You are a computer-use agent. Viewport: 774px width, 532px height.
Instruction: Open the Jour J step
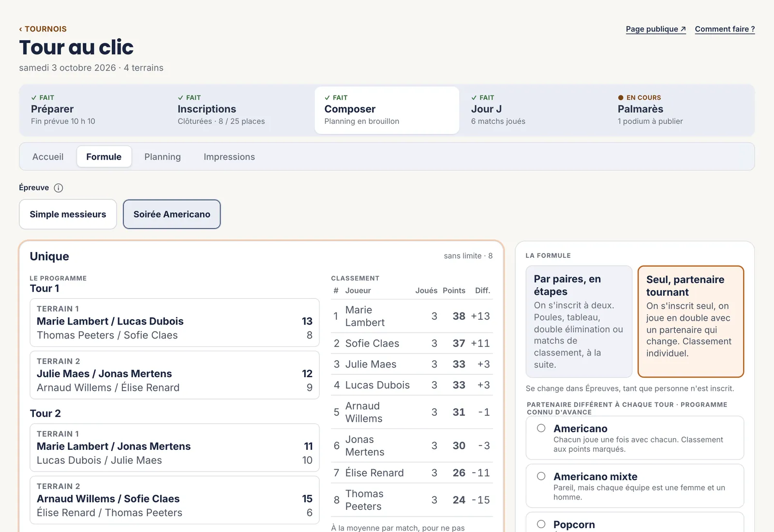533,110
